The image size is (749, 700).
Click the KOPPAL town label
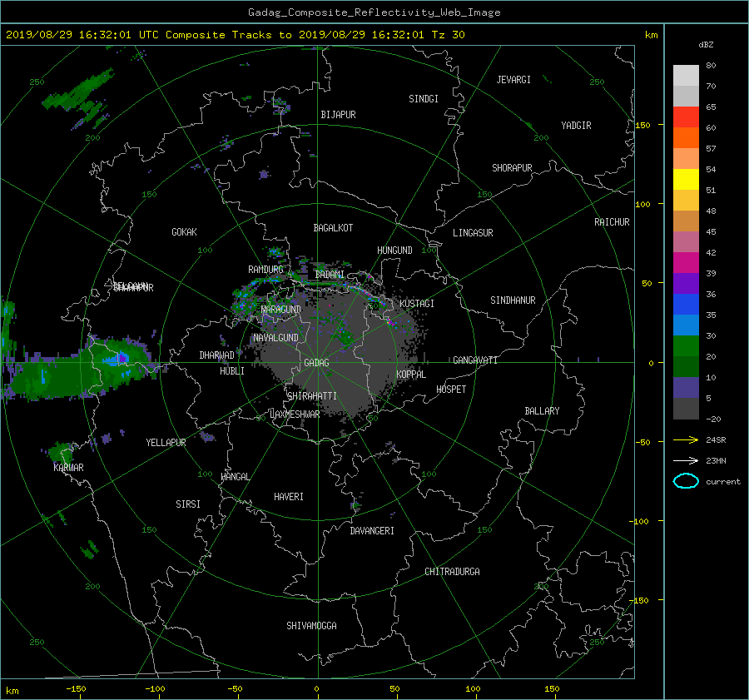[411, 375]
